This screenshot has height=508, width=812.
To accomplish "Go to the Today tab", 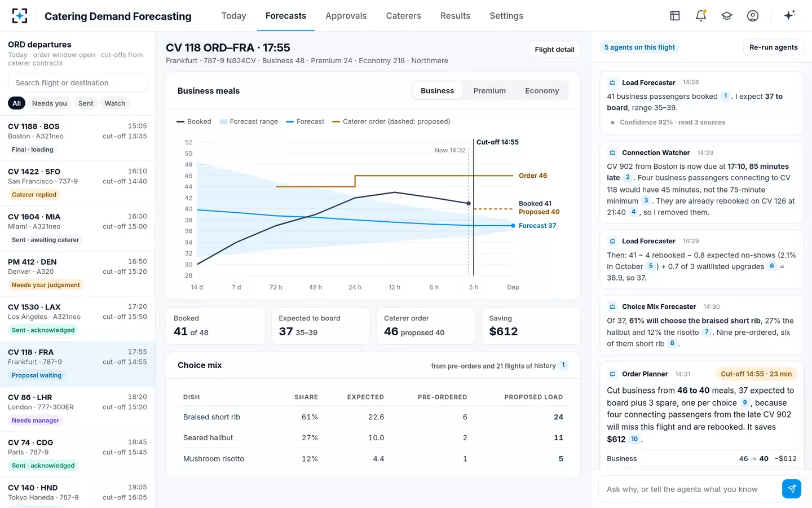I will tap(233, 16).
